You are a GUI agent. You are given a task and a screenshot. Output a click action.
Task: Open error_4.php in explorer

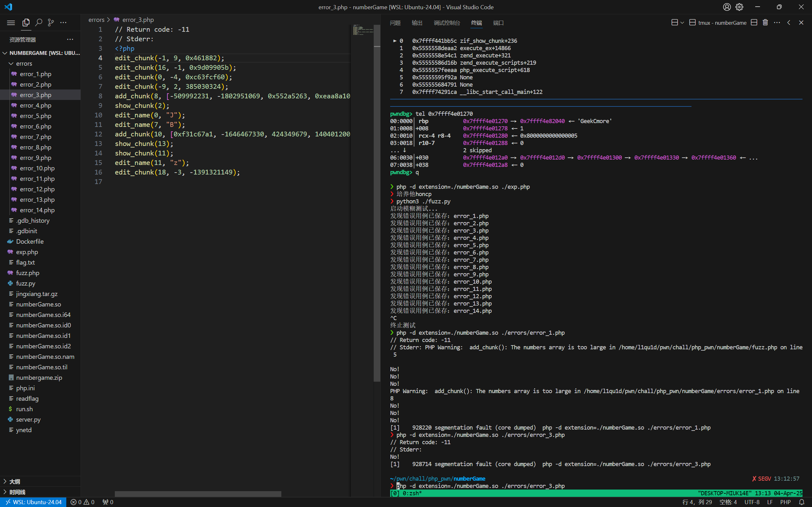pos(40,105)
